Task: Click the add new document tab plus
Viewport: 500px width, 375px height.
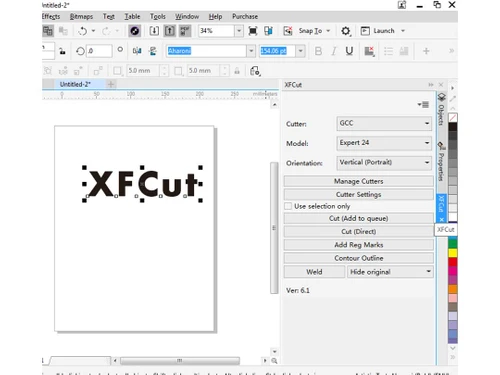Action: [x=111, y=84]
